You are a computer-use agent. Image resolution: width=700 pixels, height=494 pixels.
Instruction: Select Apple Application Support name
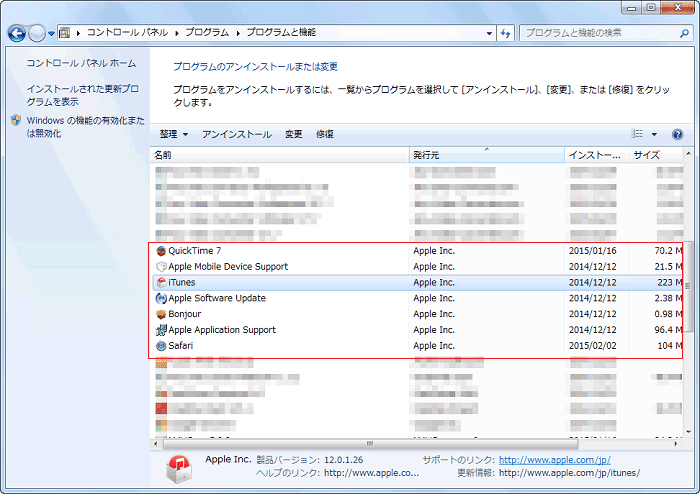click(x=222, y=330)
